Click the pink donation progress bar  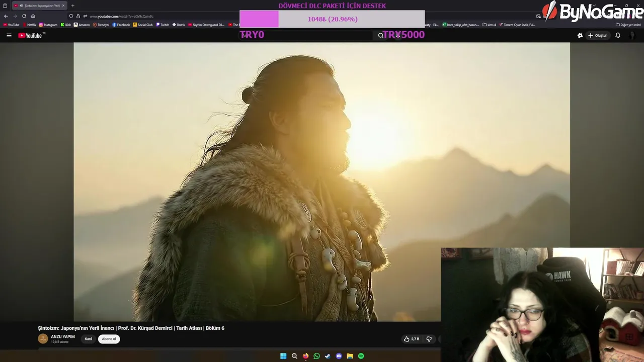pos(332,19)
